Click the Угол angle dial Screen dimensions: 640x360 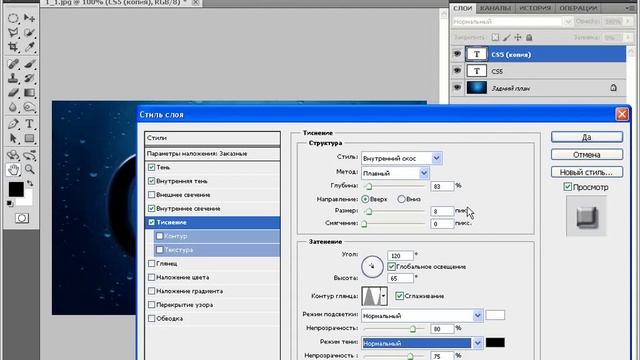click(372, 267)
